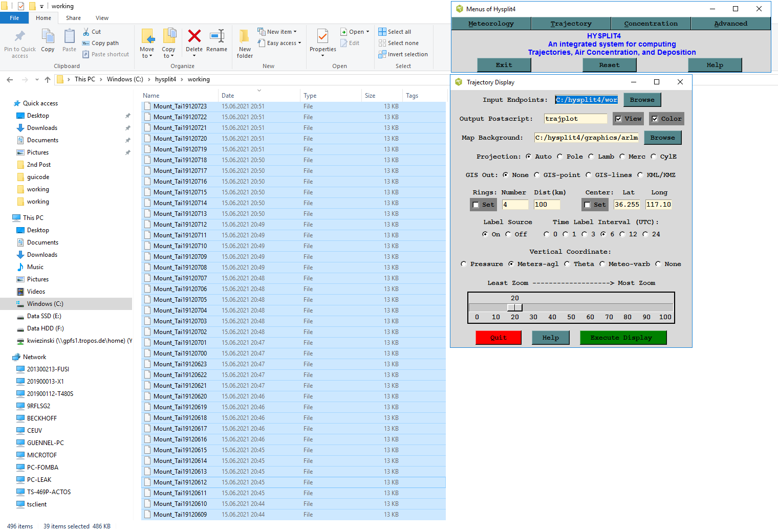Switch to the Share ribbon tab
Viewport: 778px width, 532px height.
[x=73, y=18]
